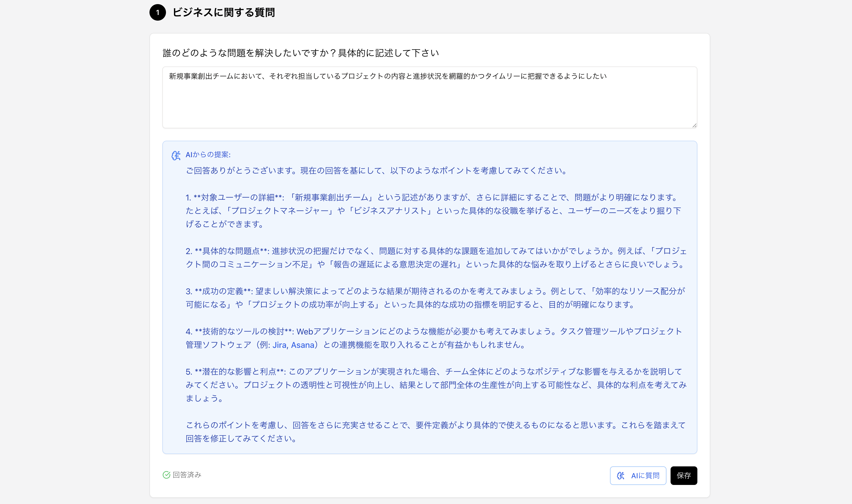Click the Jira, Asana example text
This screenshot has width=852, height=504.
(x=293, y=345)
